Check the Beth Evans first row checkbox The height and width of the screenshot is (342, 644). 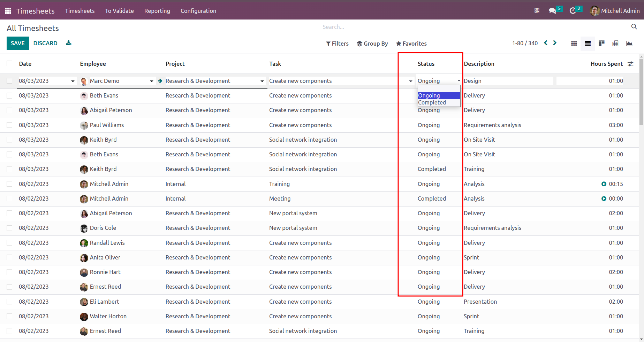pos(9,95)
